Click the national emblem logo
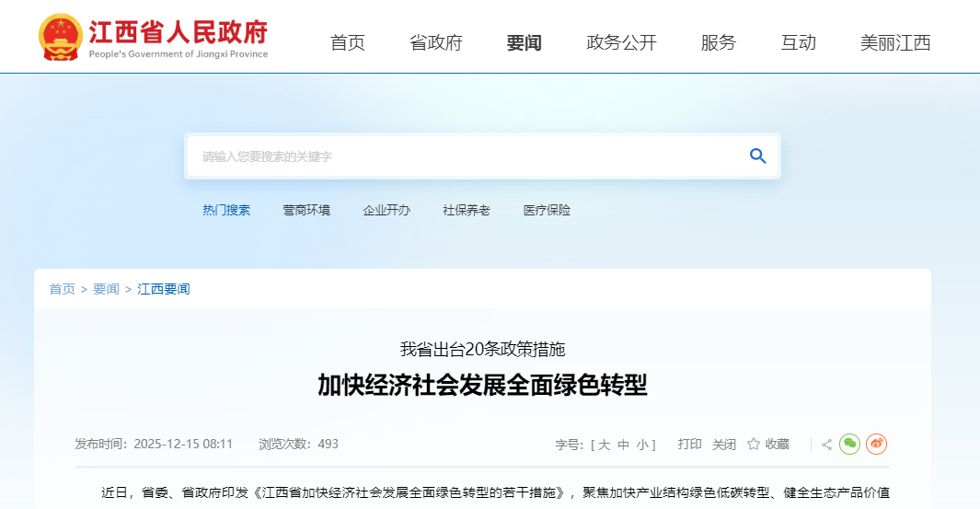Image resolution: width=980 pixels, height=509 pixels. 60,37
